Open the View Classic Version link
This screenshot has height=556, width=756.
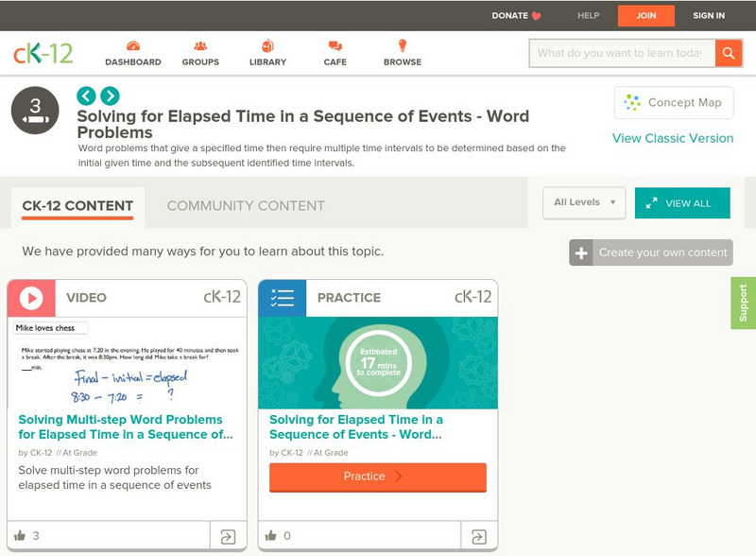click(673, 138)
